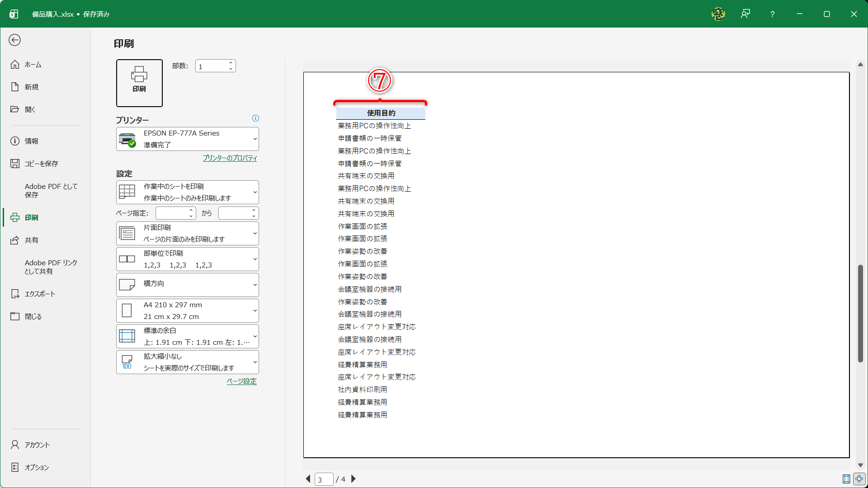868x488 pixels.
Task: Toggle show margins in preview
Action: (846, 479)
